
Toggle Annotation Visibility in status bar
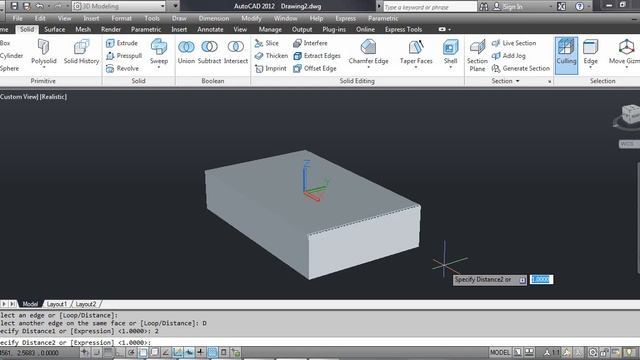coord(567,352)
